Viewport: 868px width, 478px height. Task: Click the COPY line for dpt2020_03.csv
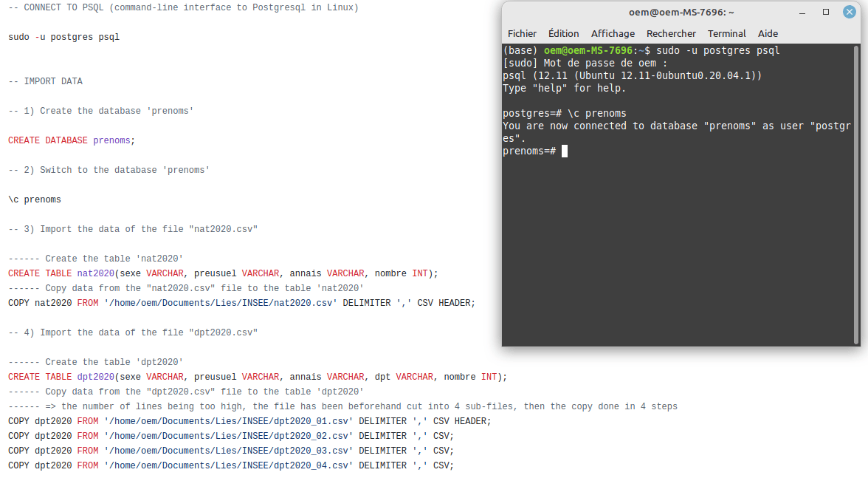[231, 451]
